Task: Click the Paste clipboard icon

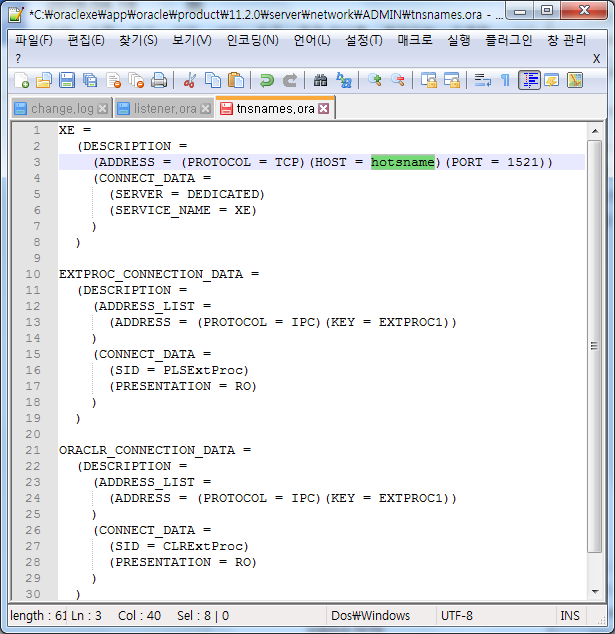Action: click(236, 80)
